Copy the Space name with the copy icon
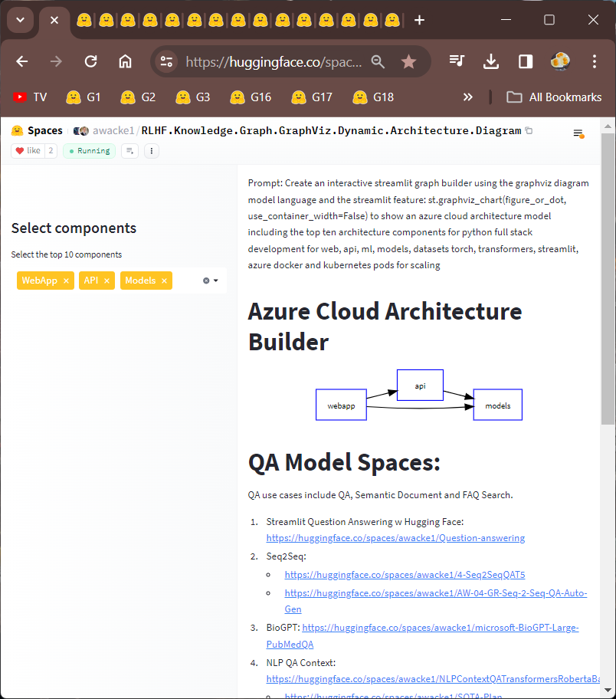This screenshot has width=616, height=699. (x=529, y=131)
